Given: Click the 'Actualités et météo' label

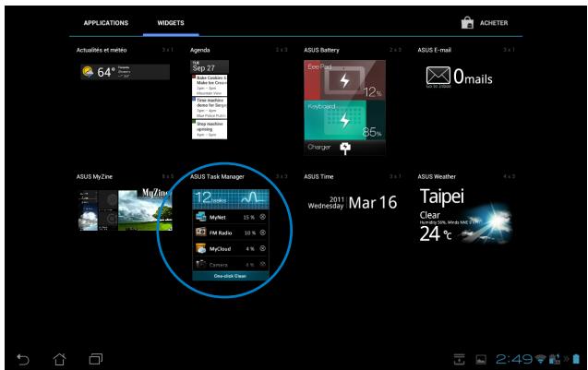Looking at the screenshot, I should 102,50.
